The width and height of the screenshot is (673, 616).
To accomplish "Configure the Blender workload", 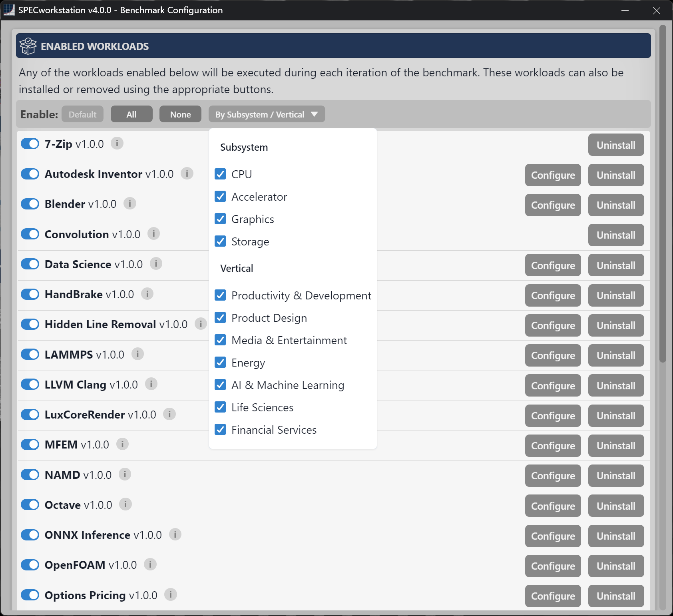I will 553,205.
